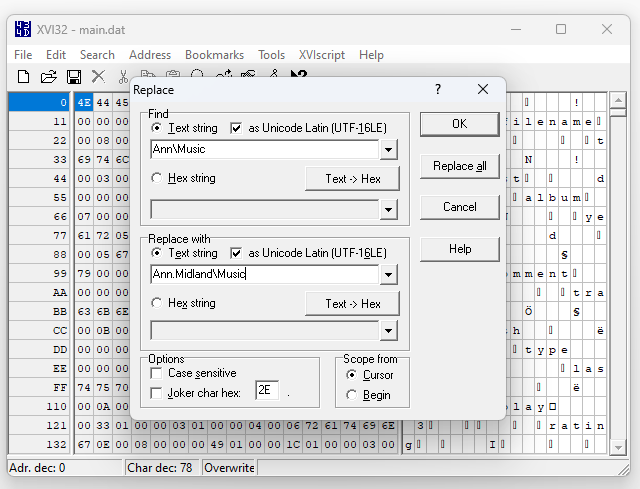Open the Tools menu

coord(271,55)
